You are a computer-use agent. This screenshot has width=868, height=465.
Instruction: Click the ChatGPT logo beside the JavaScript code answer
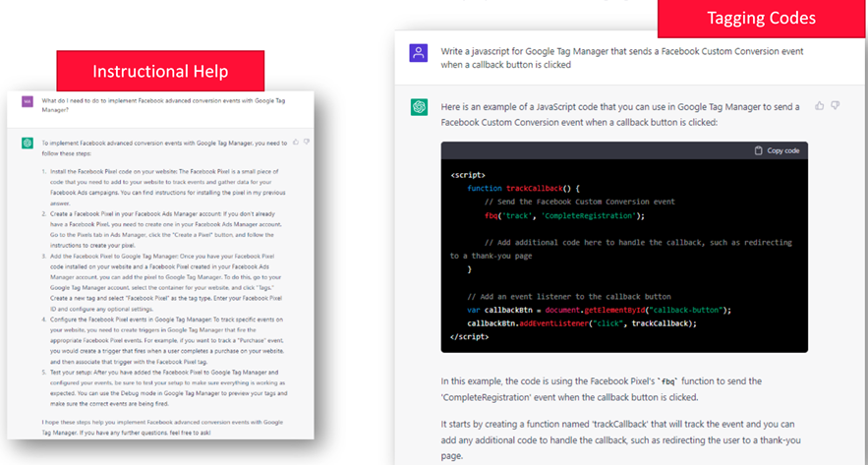click(x=419, y=107)
